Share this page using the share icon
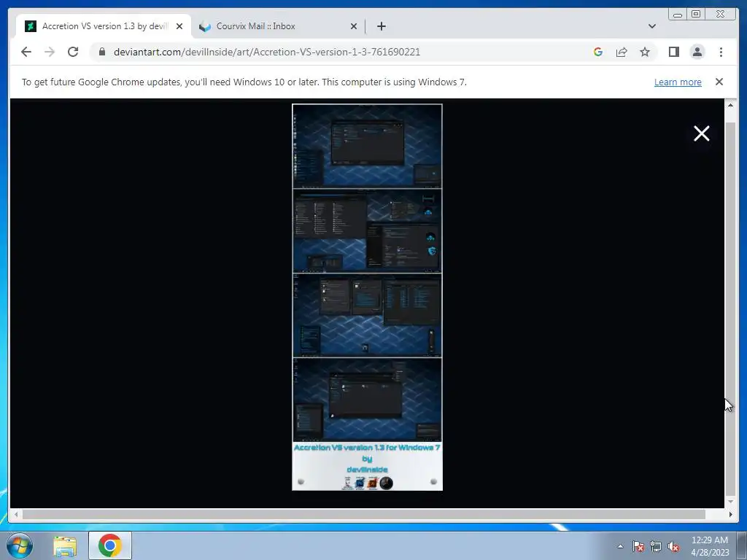The width and height of the screenshot is (747, 560). tap(622, 52)
